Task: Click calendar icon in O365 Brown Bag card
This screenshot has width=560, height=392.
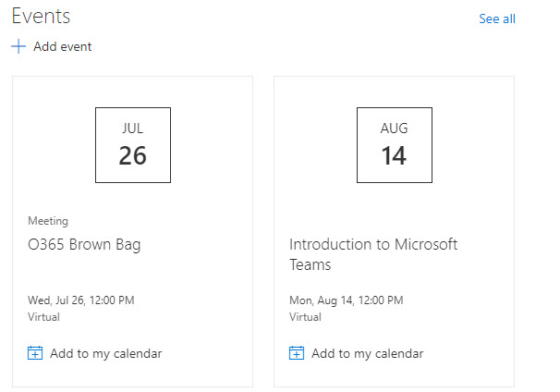Action: click(x=35, y=352)
